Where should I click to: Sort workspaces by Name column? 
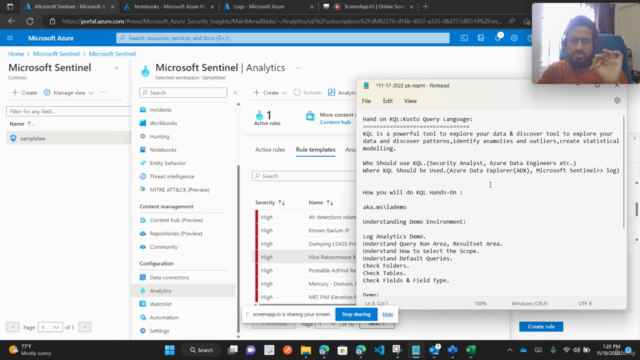pyautogui.click(x=22, y=124)
